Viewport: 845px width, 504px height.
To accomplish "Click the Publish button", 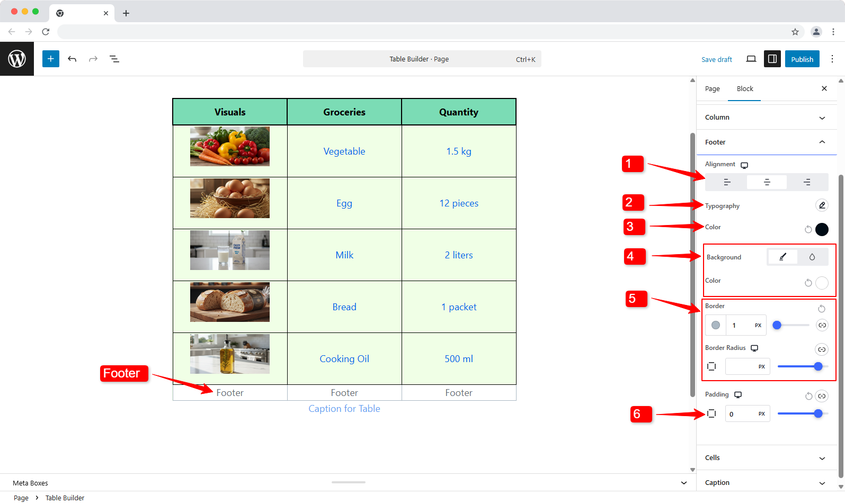I will pos(802,59).
